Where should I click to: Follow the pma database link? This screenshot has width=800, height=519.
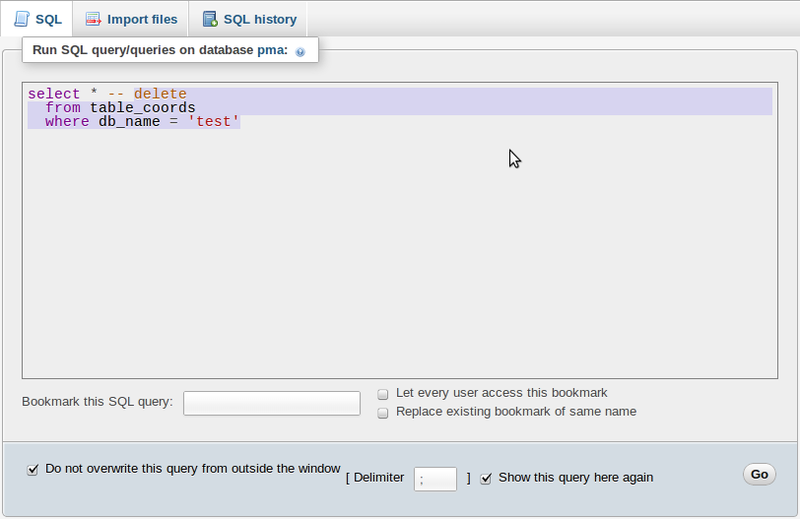(x=272, y=49)
